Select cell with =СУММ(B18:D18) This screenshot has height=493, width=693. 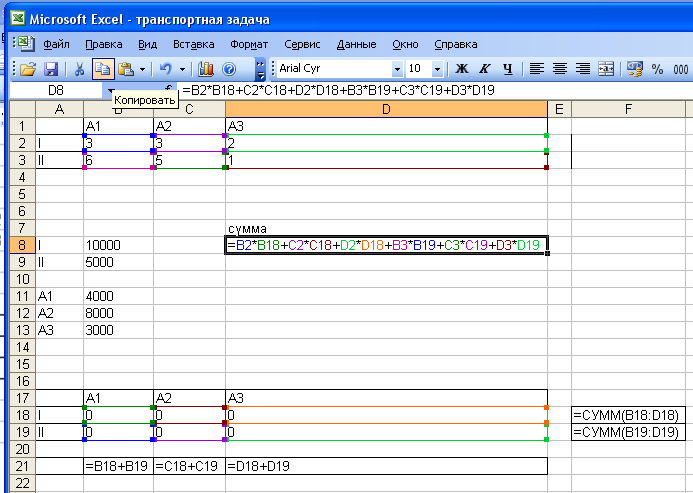coord(628,415)
